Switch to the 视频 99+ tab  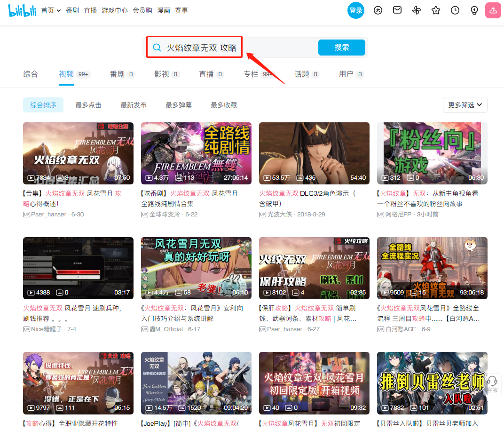click(75, 74)
